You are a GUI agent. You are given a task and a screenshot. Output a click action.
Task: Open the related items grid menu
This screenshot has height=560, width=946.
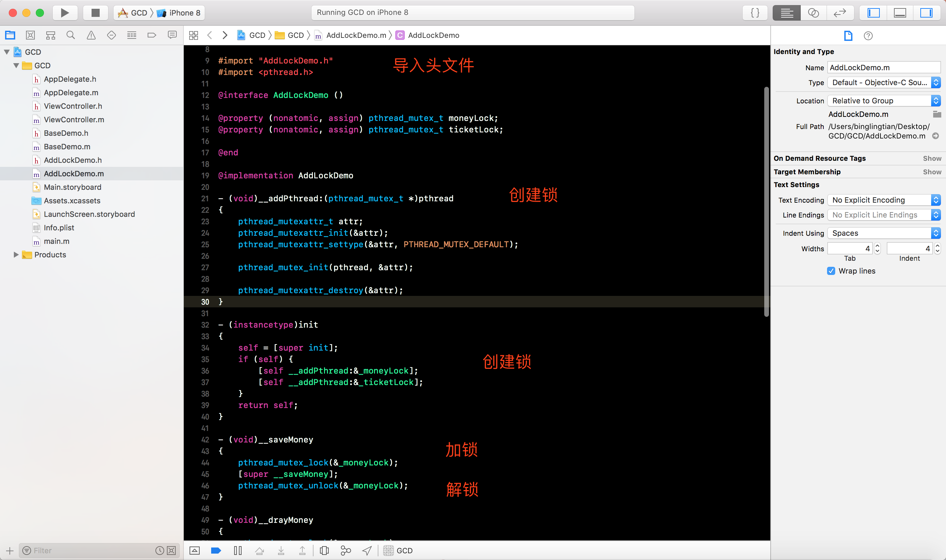tap(194, 35)
